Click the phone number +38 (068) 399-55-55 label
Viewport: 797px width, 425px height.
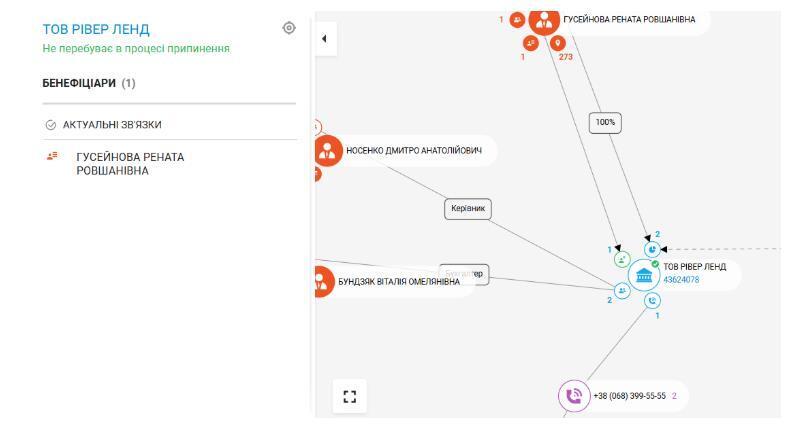coord(629,396)
